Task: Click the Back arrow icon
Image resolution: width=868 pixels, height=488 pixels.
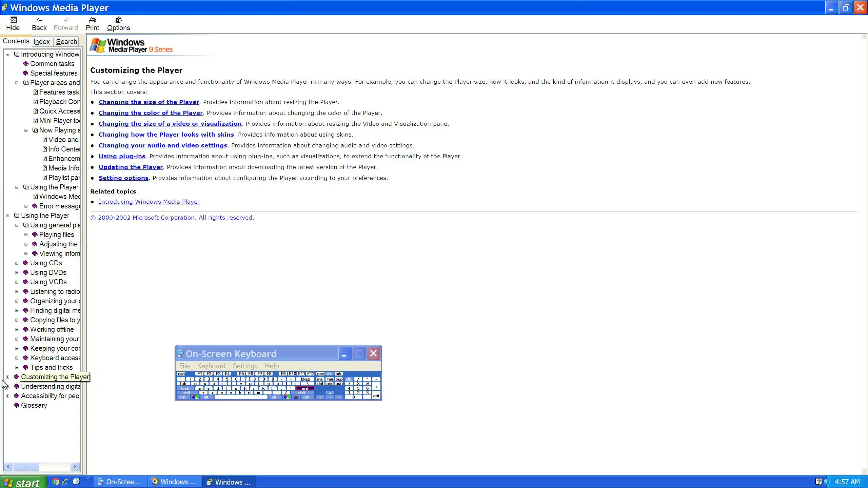Action: (x=39, y=20)
